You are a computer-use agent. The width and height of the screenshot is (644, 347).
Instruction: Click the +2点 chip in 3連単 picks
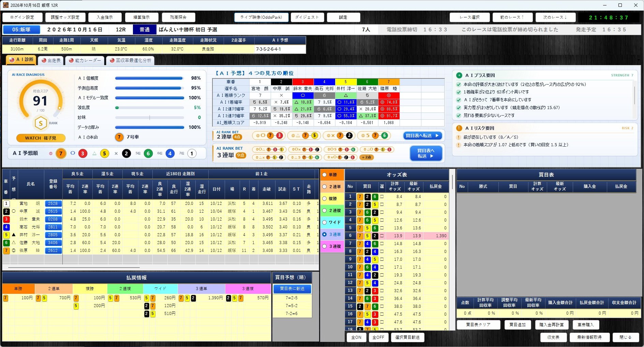coord(367,157)
